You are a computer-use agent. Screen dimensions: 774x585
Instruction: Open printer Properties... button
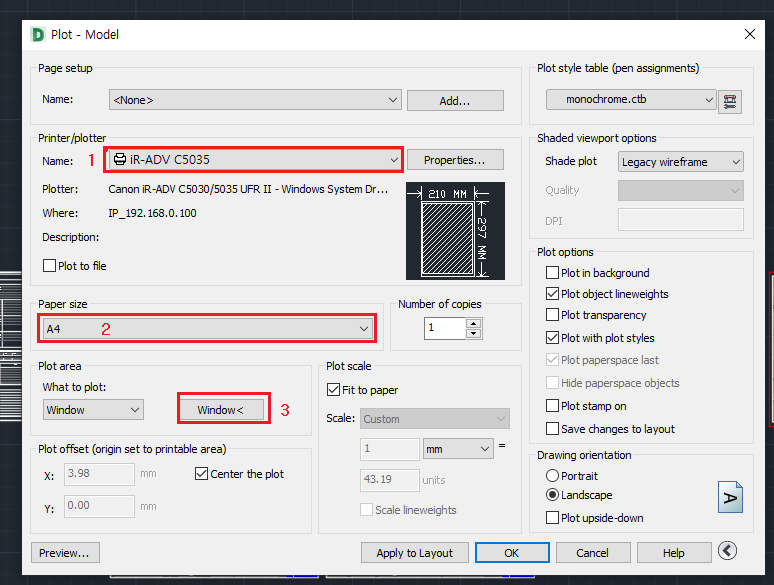click(455, 160)
